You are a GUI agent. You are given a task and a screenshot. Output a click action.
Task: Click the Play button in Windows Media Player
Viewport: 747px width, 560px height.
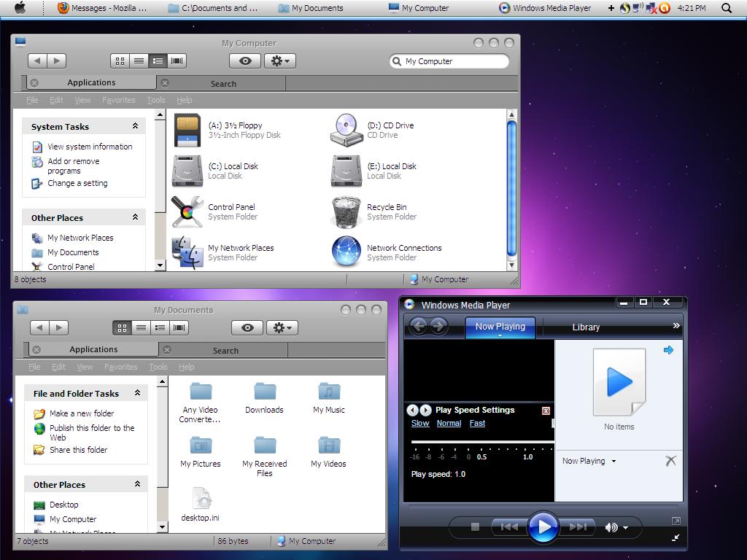coord(543,526)
